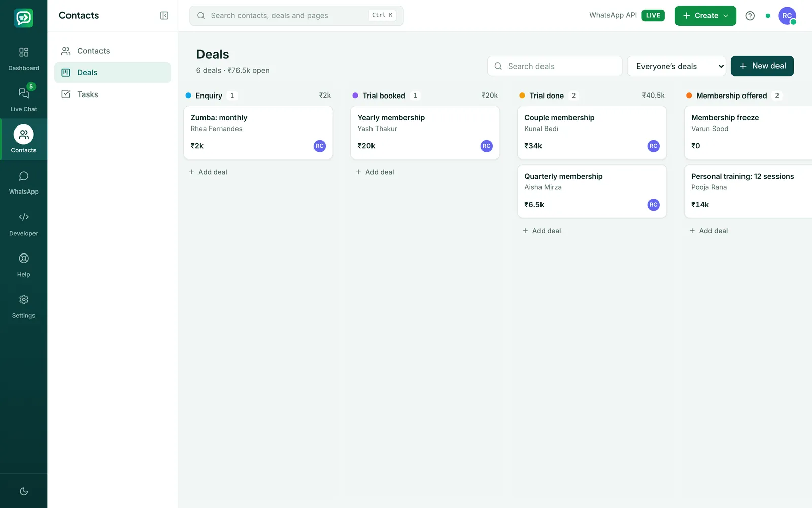The height and width of the screenshot is (508, 812).
Task: Open the Create dropdown menu
Action: point(705,16)
